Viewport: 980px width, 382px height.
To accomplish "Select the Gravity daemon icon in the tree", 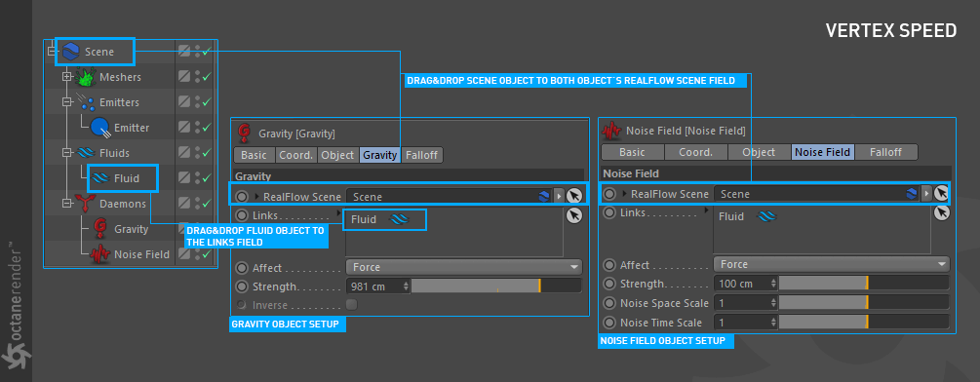I will coord(99,228).
